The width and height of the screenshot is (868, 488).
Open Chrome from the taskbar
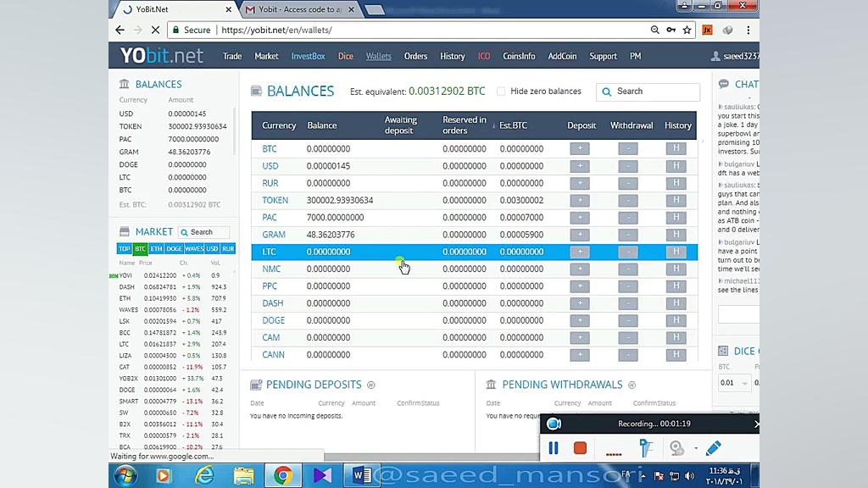point(282,475)
